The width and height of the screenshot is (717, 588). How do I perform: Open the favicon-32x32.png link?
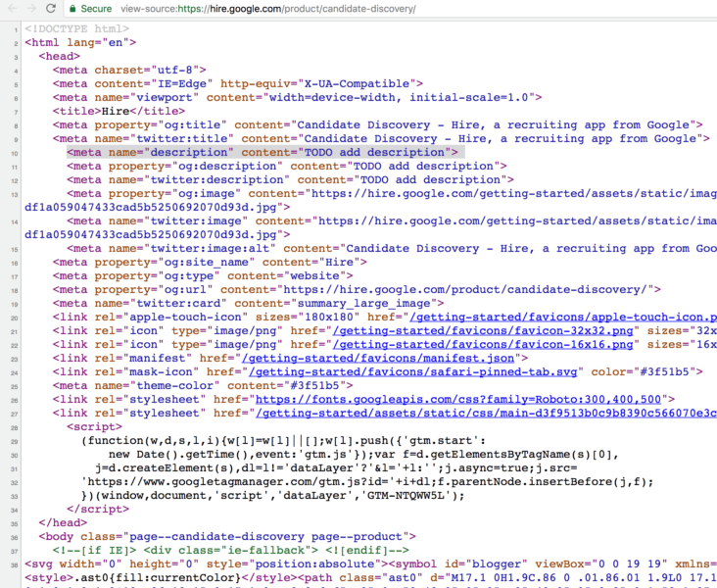pos(483,331)
